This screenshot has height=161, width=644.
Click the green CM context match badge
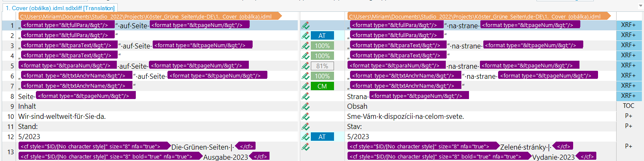pos(322,86)
